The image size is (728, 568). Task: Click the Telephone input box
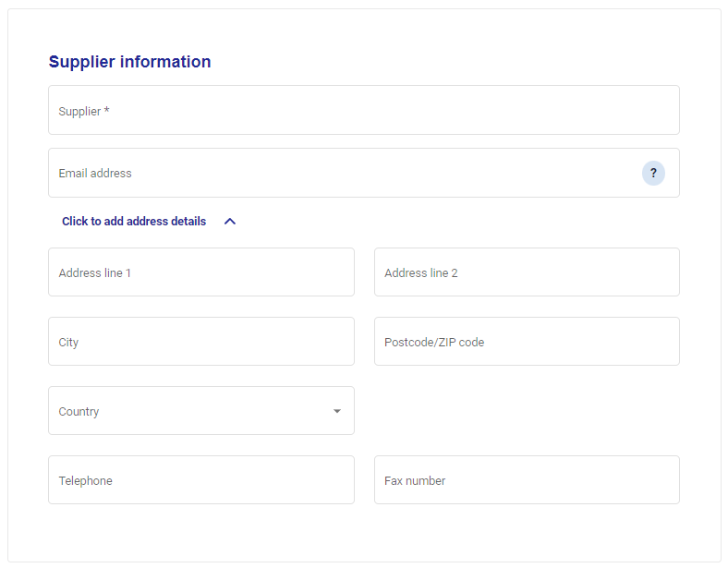201,480
